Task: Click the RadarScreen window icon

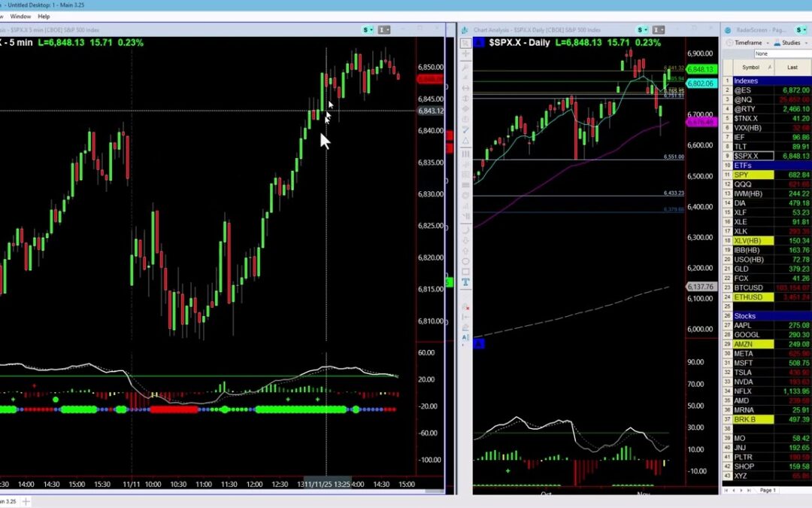Action: coord(729,30)
